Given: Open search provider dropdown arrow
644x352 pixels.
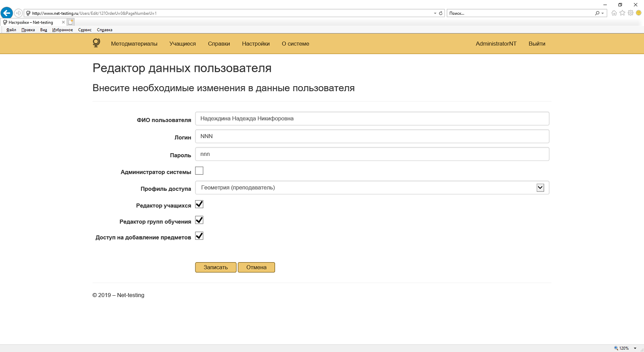Looking at the screenshot, I should [603, 13].
